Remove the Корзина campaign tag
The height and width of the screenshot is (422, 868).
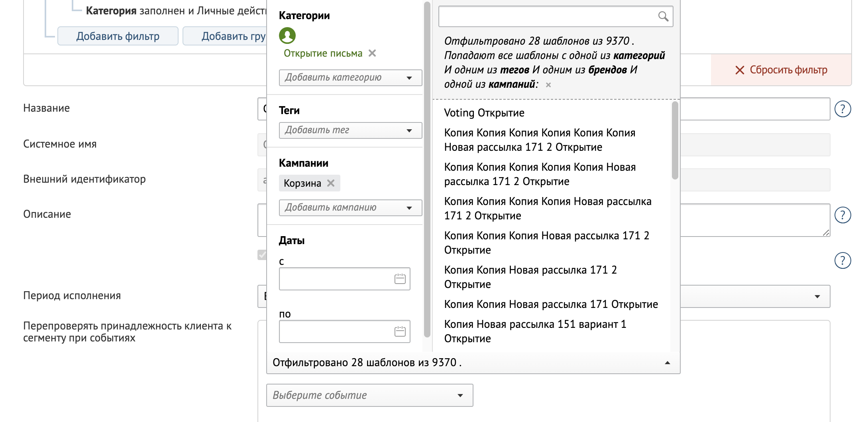[x=331, y=183]
